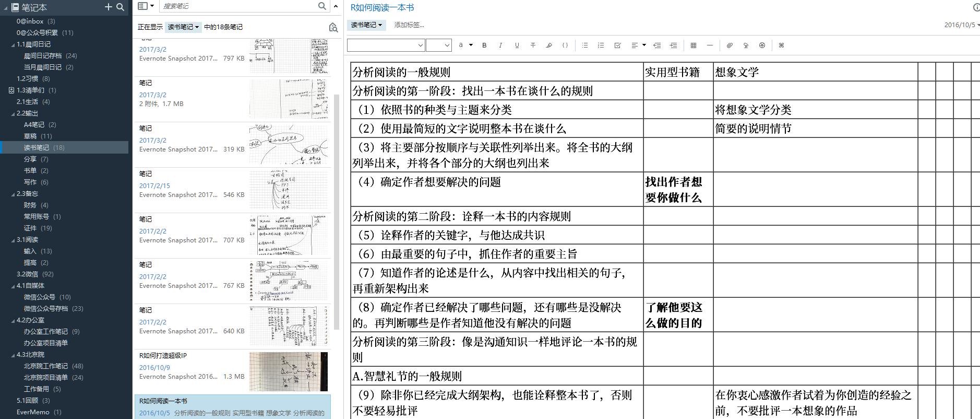Click the audio recording icon

point(746,45)
